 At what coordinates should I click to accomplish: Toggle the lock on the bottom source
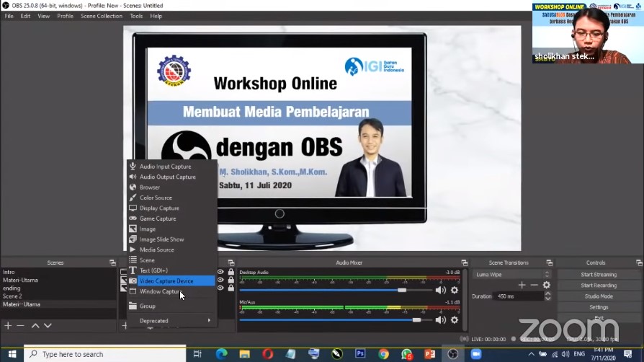tap(231, 288)
